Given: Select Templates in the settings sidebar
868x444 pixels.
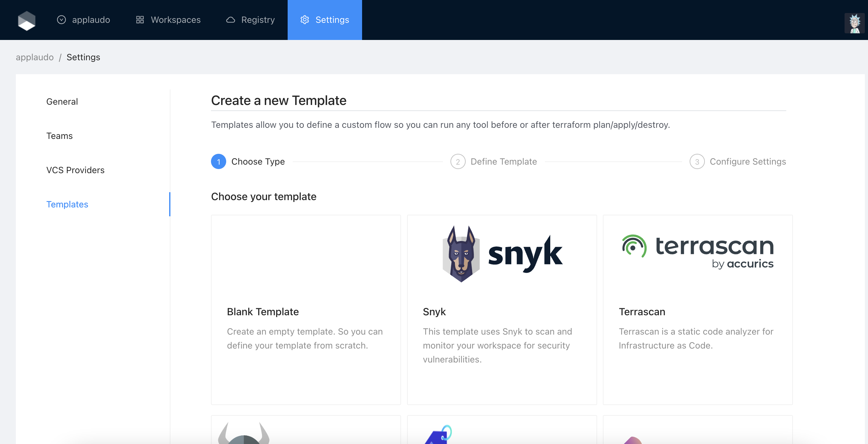Looking at the screenshot, I should (x=67, y=205).
